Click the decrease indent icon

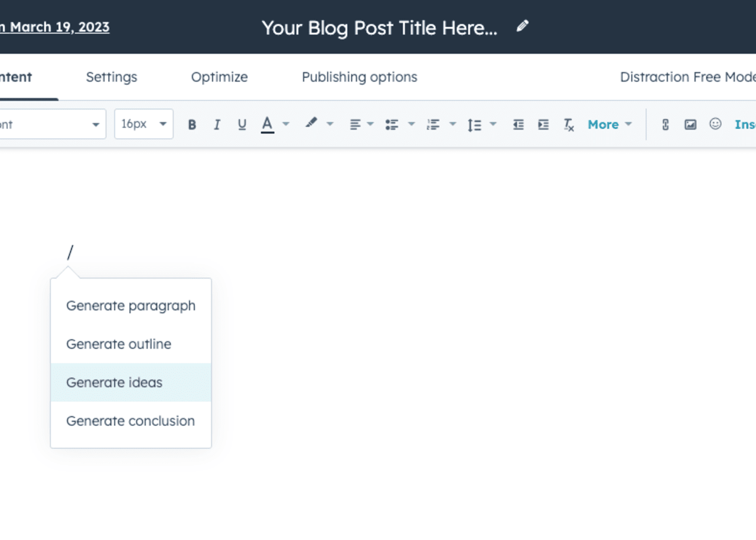pos(518,125)
